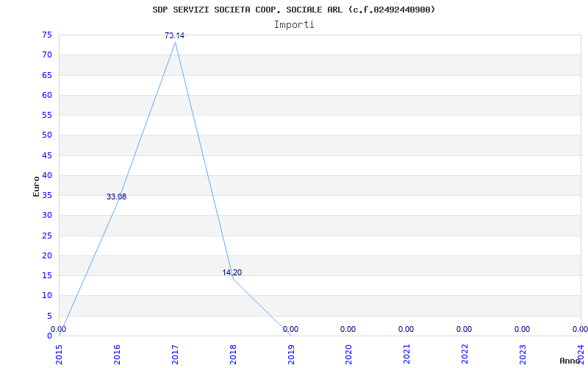Image resolution: width=588 pixels, height=368 pixels.
Task: Click the 0.00 value for year 2015
Action: tap(59, 329)
